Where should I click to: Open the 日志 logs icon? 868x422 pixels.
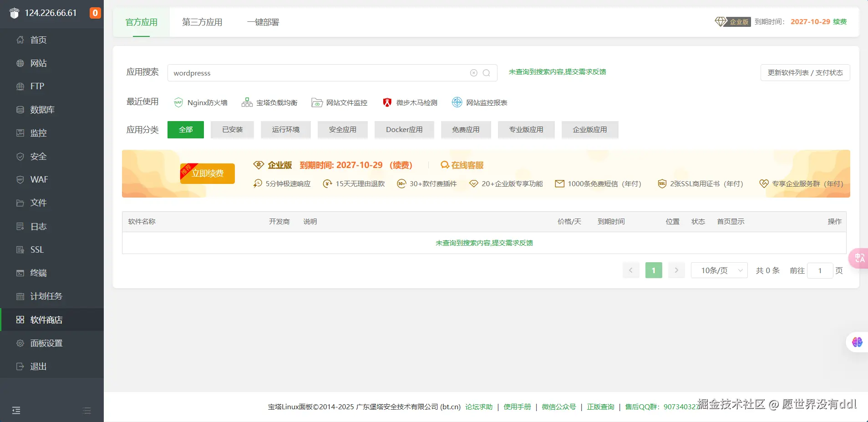(20, 226)
